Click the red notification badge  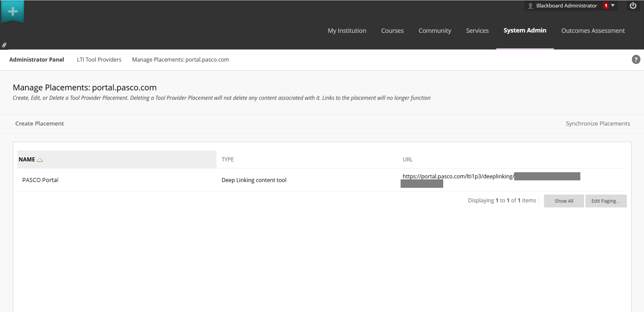click(x=606, y=6)
